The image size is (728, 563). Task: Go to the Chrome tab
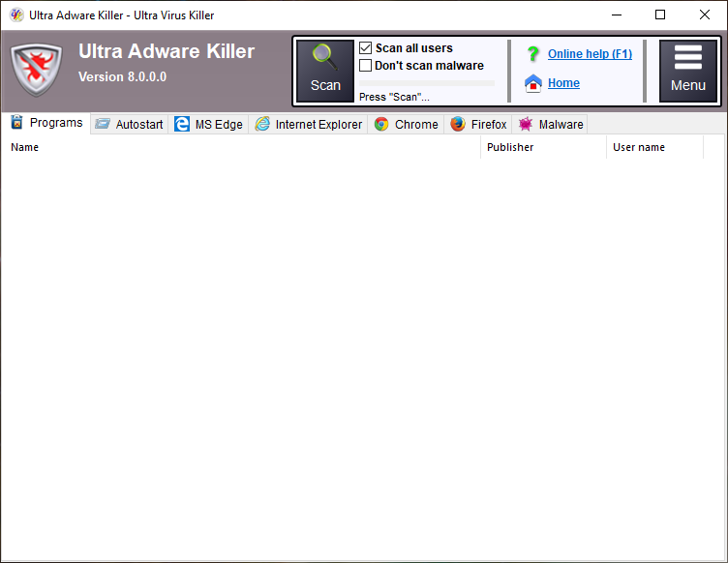pyautogui.click(x=407, y=124)
